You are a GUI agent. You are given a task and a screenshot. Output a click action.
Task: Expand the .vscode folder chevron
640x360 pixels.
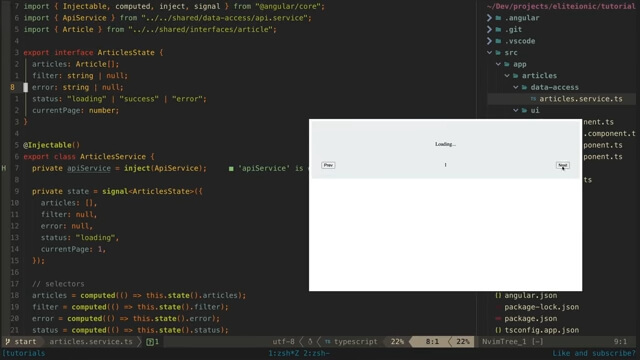(489, 41)
